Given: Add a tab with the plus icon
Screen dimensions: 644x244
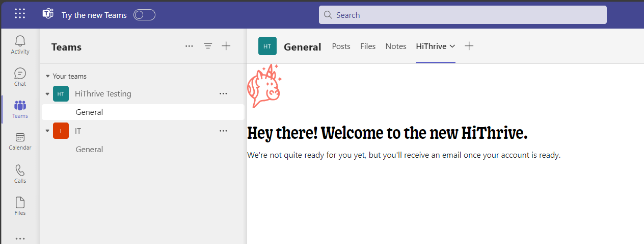Looking at the screenshot, I should pos(469,46).
